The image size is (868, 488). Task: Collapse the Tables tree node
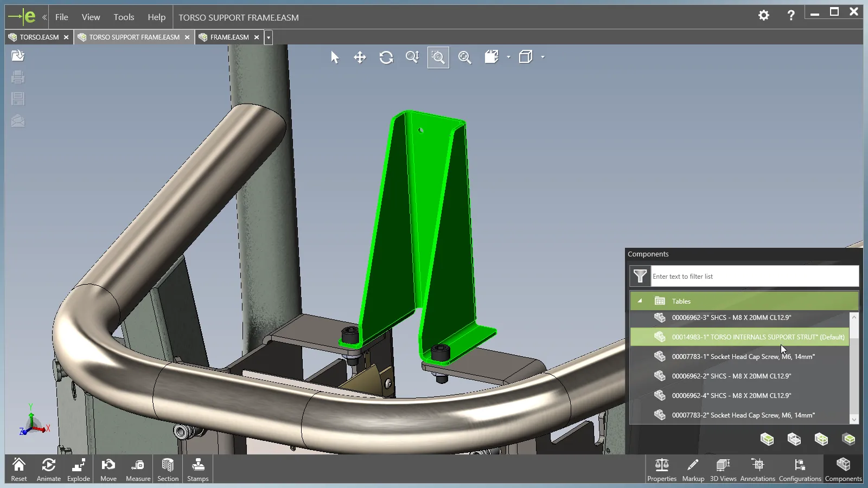[x=640, y=301]
